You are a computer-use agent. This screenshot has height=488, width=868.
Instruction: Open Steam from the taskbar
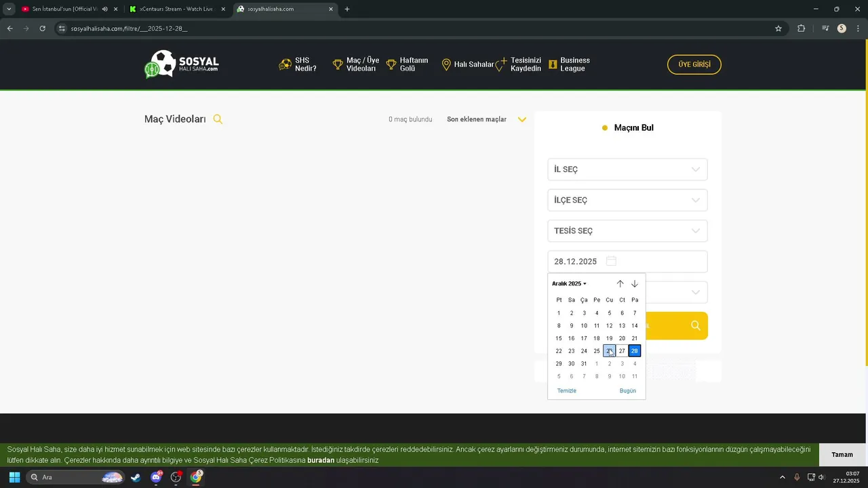pyautogui.click(x=136, y=477)
